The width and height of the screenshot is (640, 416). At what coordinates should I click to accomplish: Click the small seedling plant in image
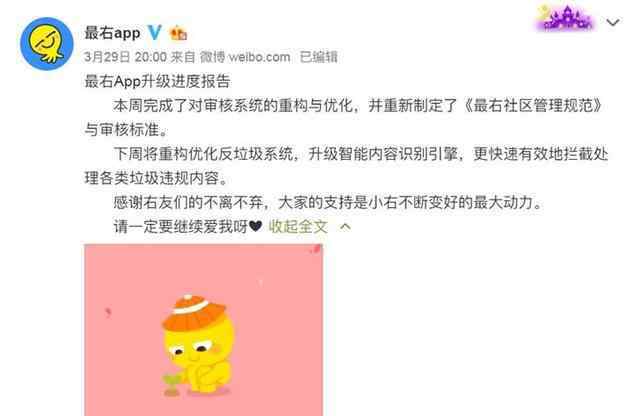coord(171,385)
